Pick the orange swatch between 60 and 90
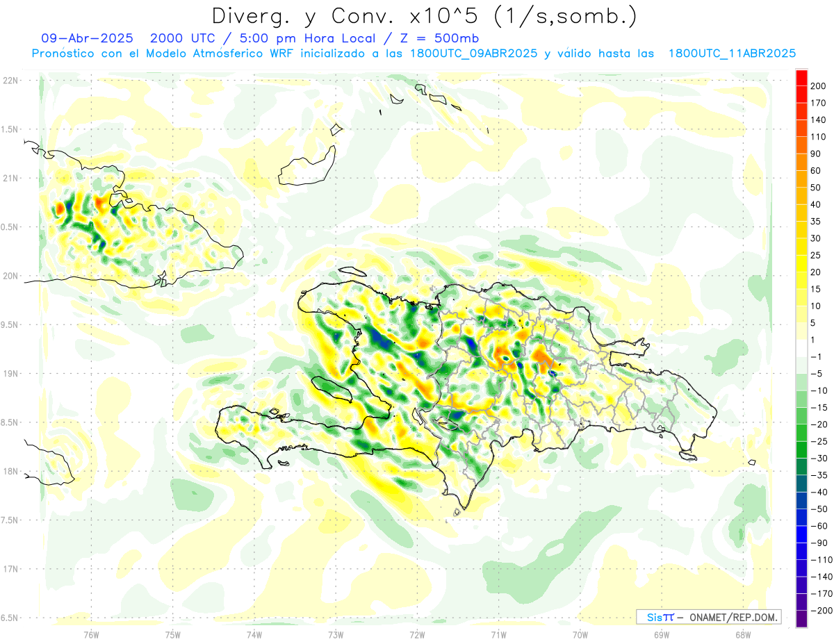Image resolution: width=834 pixels, height=644 pixels. pos(801,163)
